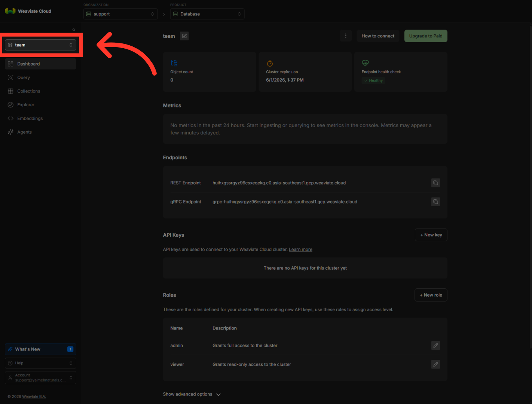Open the Database product dropdown
Image resolution: width=532 pixels, height=404 pixels.
click(207, 14)
